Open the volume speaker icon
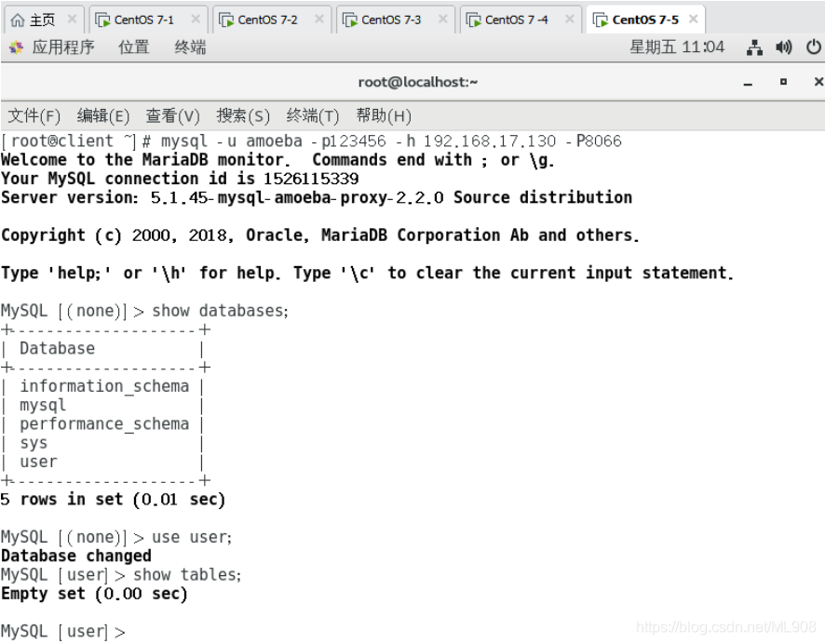The height and width of the screenshot is (644, 825). (784, 47)
